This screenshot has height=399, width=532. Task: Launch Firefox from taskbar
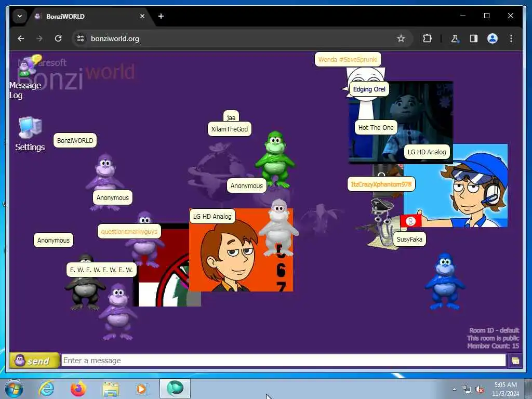[x=78, y=389]
